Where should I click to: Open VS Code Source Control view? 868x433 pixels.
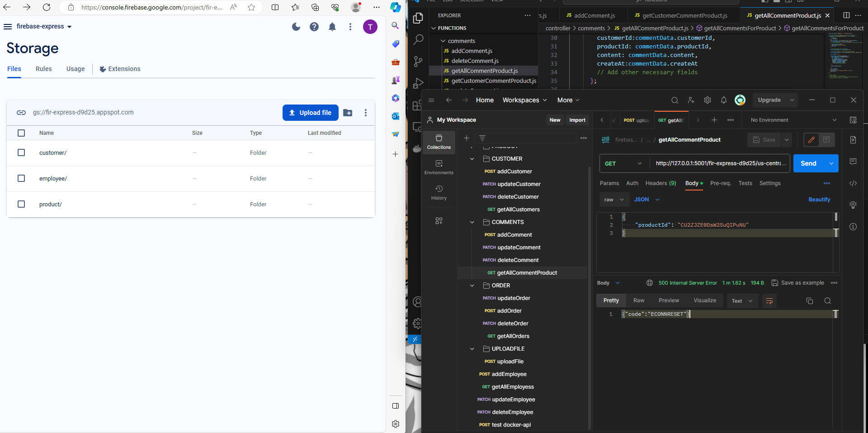(x=418, y=61)
